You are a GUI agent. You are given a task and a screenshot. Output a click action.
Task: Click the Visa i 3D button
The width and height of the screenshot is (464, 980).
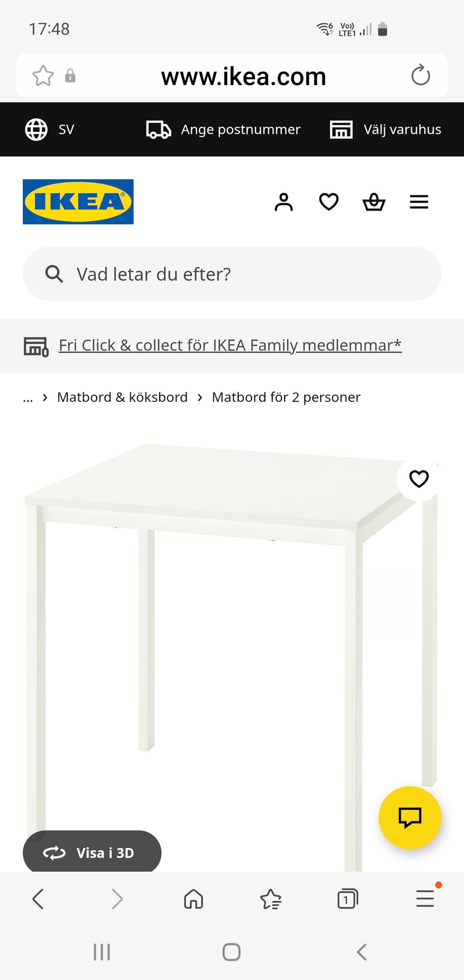click(x=92, y=852)
